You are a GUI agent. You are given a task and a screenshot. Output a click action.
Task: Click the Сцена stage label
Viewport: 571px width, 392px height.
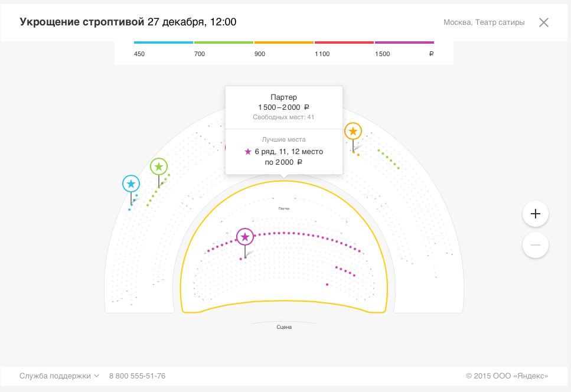tap(284, 327)
